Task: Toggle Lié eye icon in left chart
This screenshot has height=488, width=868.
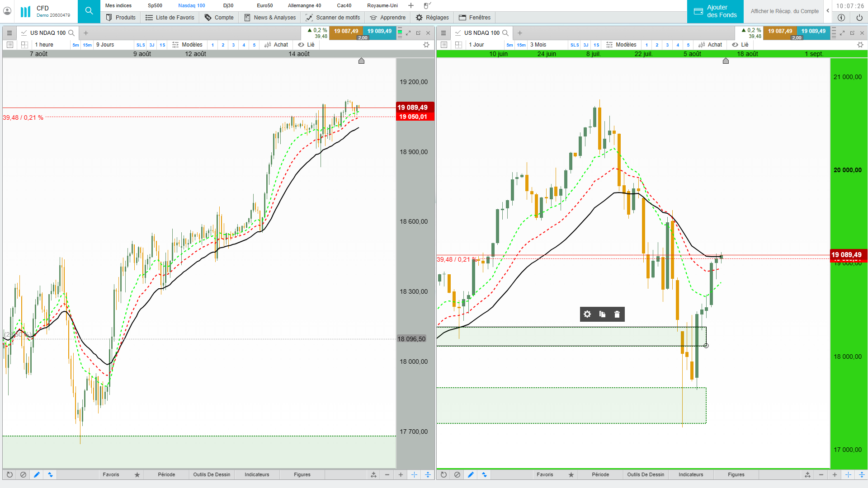Action: [x=301, y=45]
